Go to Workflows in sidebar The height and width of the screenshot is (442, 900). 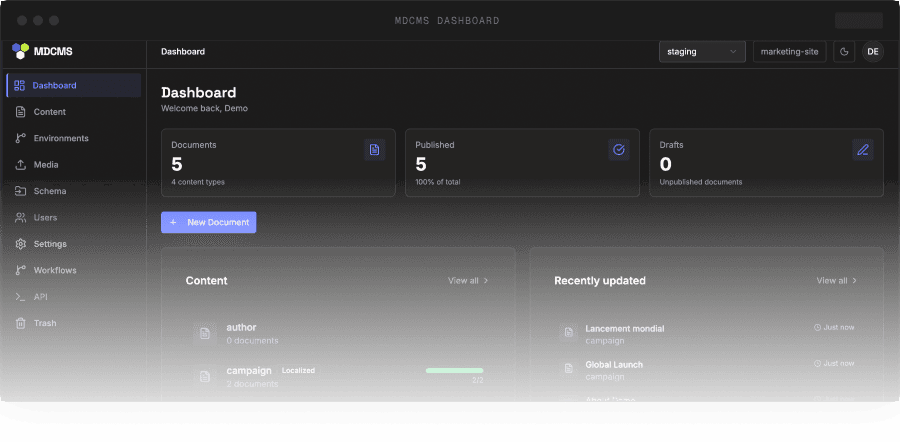[73, 270]
